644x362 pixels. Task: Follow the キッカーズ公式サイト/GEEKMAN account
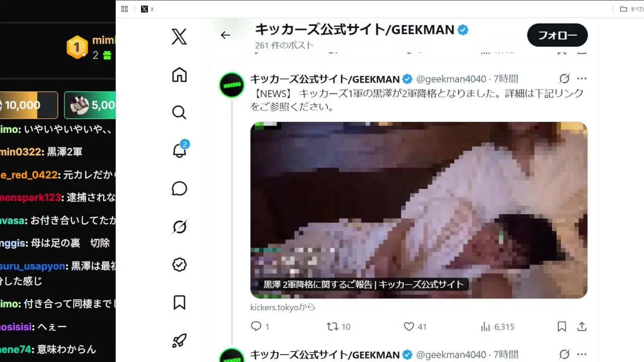tap(557, 35)
